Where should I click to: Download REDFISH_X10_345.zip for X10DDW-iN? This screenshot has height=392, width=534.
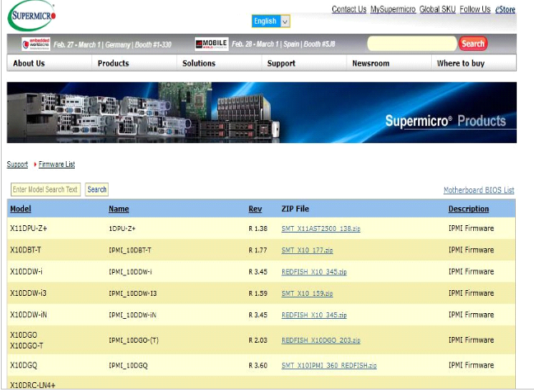click(x=314, y=315)
